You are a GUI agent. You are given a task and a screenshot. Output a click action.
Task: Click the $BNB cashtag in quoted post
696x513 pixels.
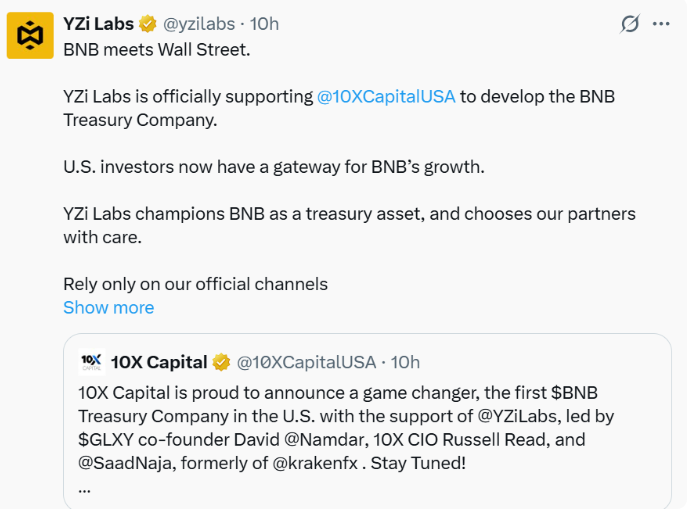click(x=574, y=393)
